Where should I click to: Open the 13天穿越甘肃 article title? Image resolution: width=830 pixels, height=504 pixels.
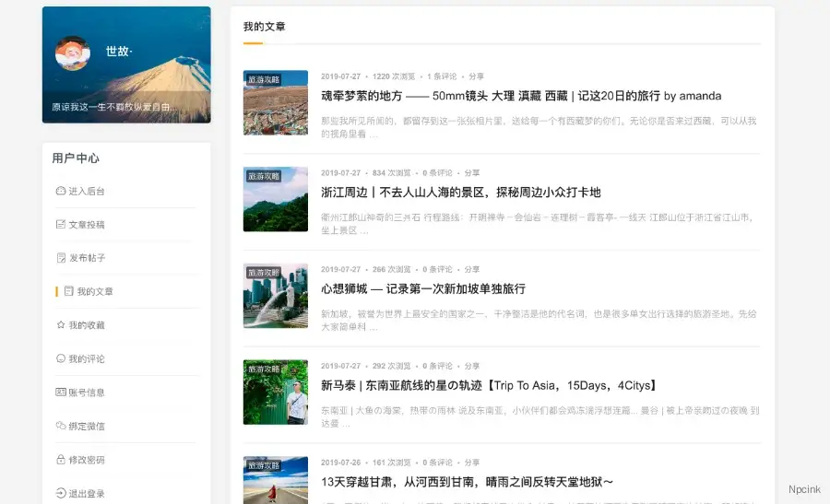(467, 482)
